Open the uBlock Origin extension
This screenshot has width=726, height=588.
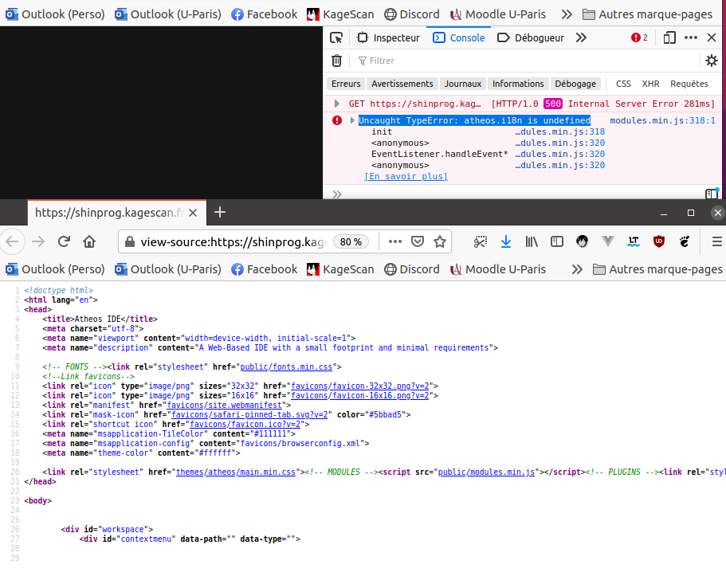659,241
